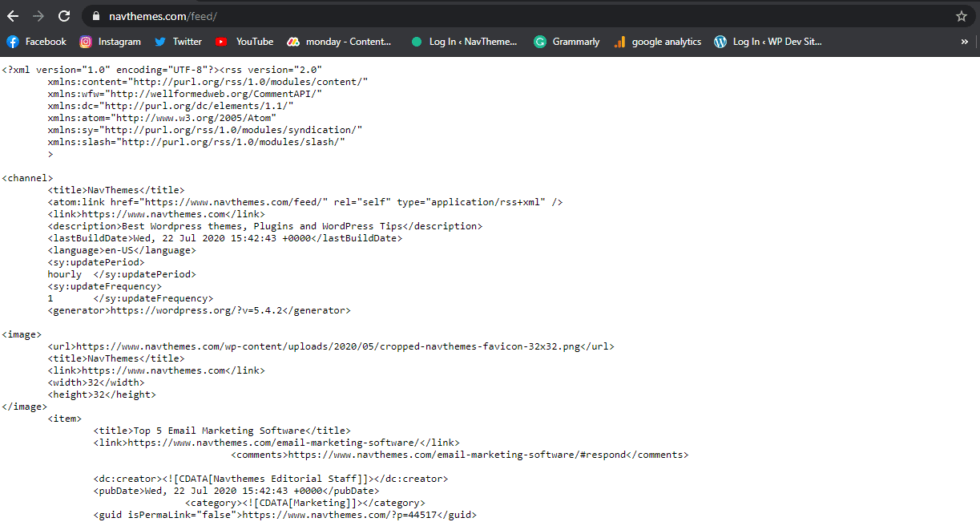
Task: Open the monday - Content bookmark
Action: click(x=339, y=42)
